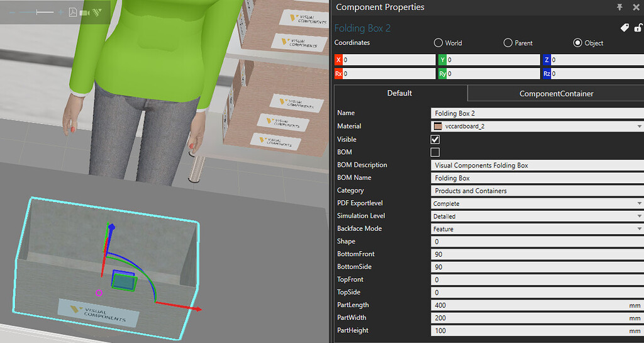Image resolution: width=644 pixels, height=343 pixels.
Task: Click the PartWidth value field
Action: (x=537, y=318)
